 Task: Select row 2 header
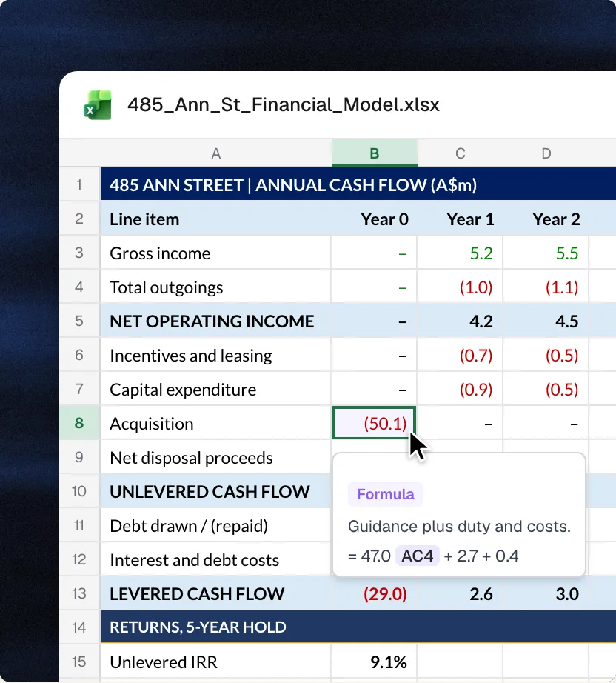click(79, 219)
